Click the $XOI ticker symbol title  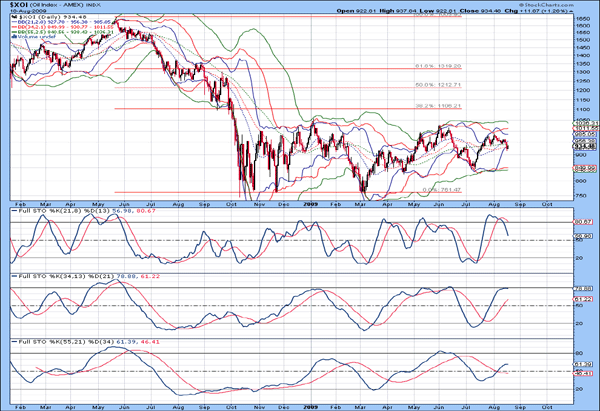pos(24,6)
